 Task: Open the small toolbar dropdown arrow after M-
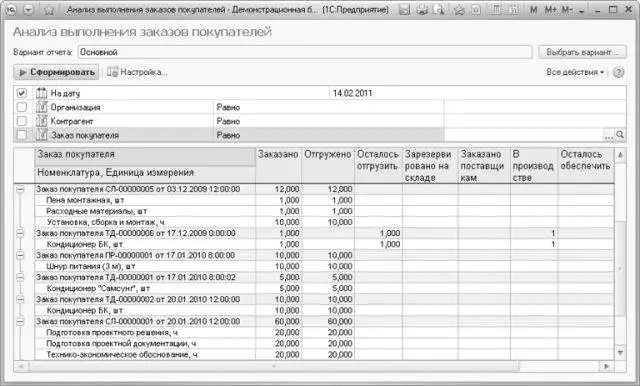[x=582, y=11]
